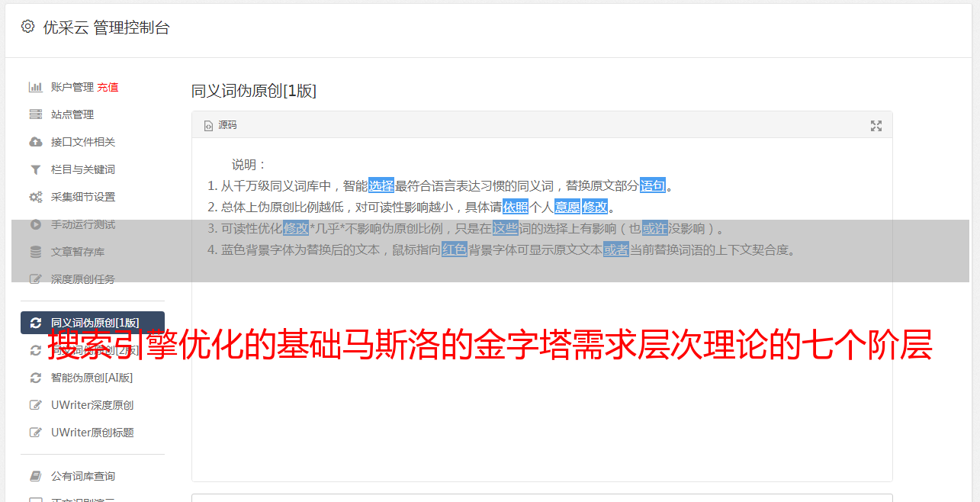Click the highlighted word 语句 in editor

(653, 185)
